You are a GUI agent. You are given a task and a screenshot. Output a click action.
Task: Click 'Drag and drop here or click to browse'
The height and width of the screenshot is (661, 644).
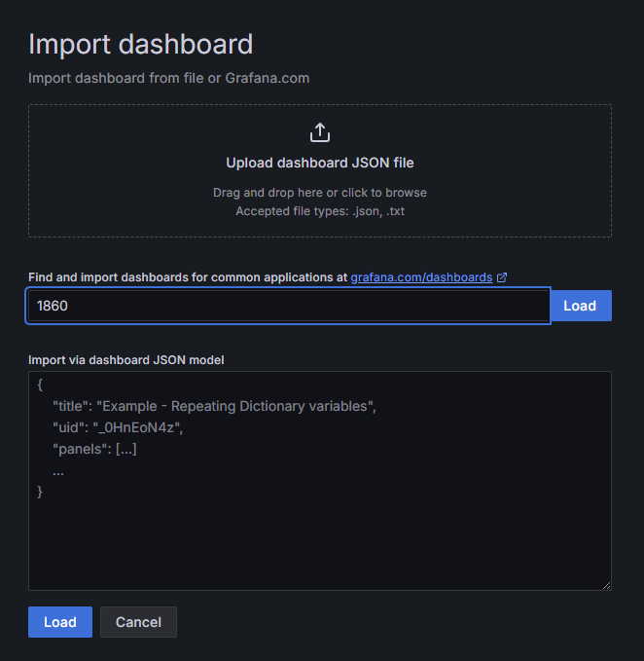[320, 193]
